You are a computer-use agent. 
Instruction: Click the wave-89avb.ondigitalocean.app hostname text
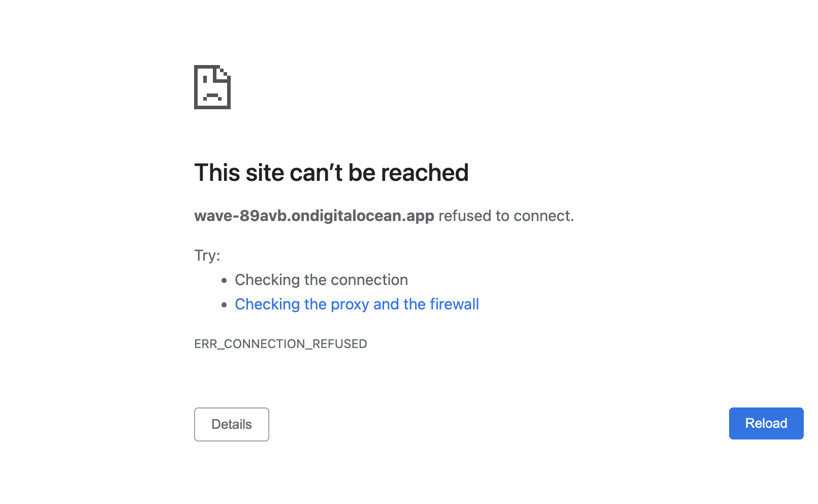point(314,216)
